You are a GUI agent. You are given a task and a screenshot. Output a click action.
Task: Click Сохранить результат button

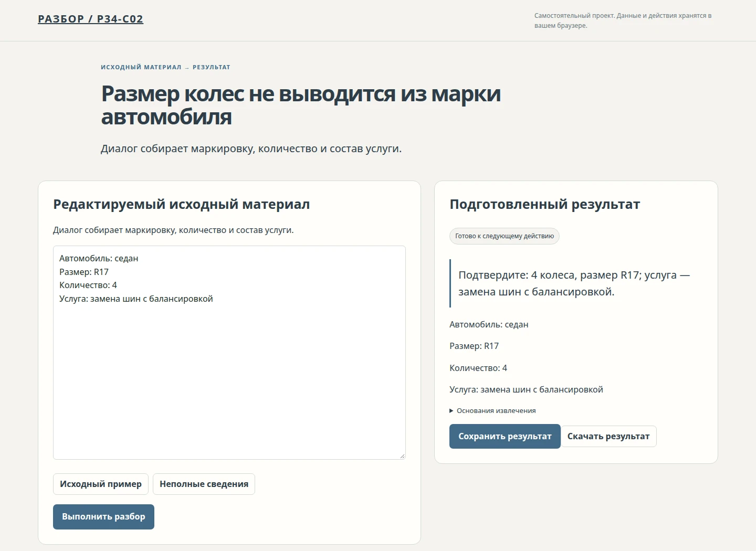coord(505,437)
